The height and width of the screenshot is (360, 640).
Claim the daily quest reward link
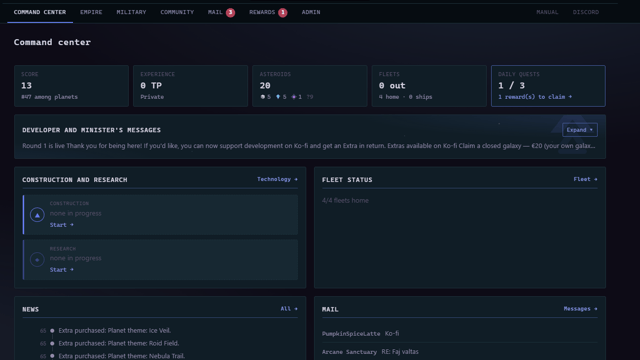[x=535, y=97]
